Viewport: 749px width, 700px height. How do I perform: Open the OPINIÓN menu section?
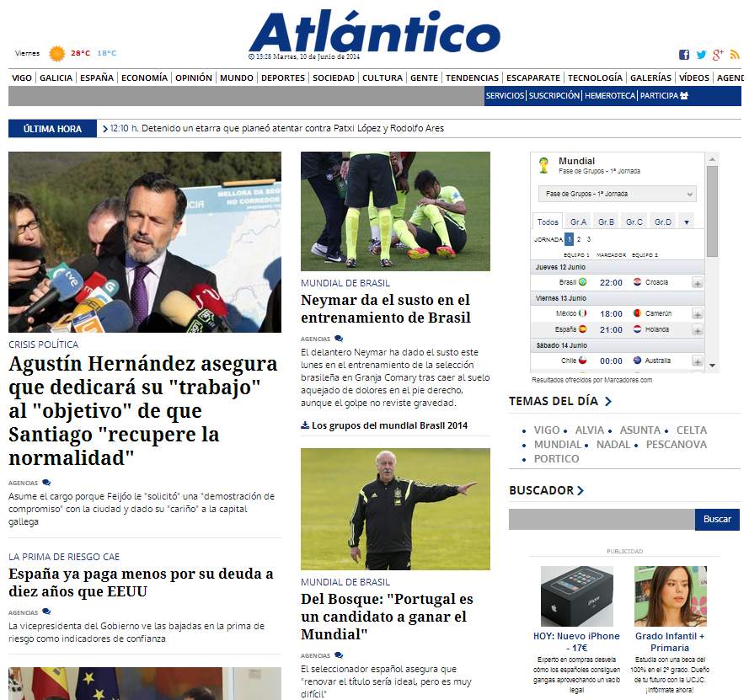point(194,77)
